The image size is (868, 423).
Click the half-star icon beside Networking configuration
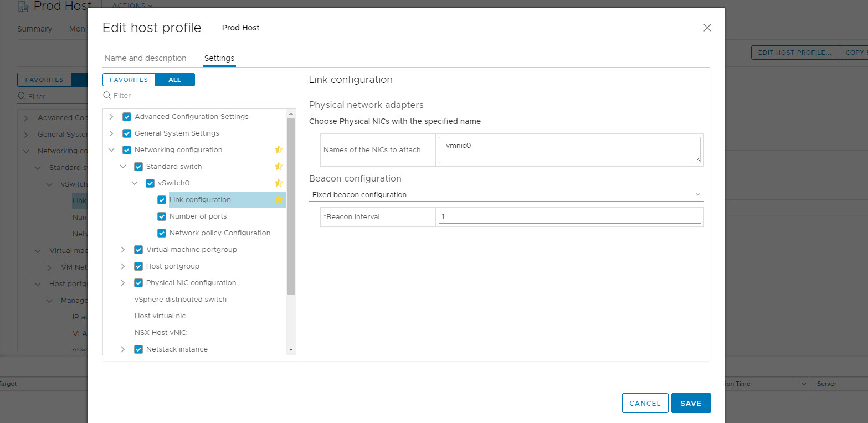279,150
